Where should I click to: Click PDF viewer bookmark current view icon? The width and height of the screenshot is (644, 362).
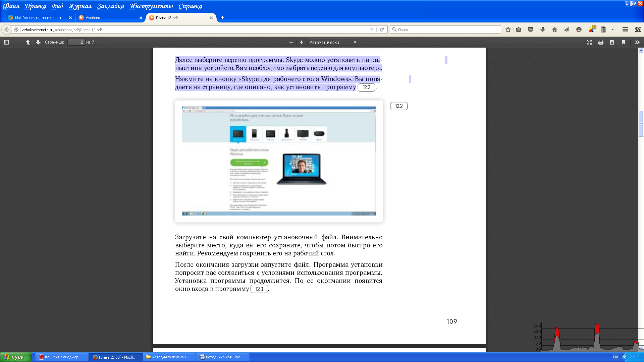coord(624,42)
